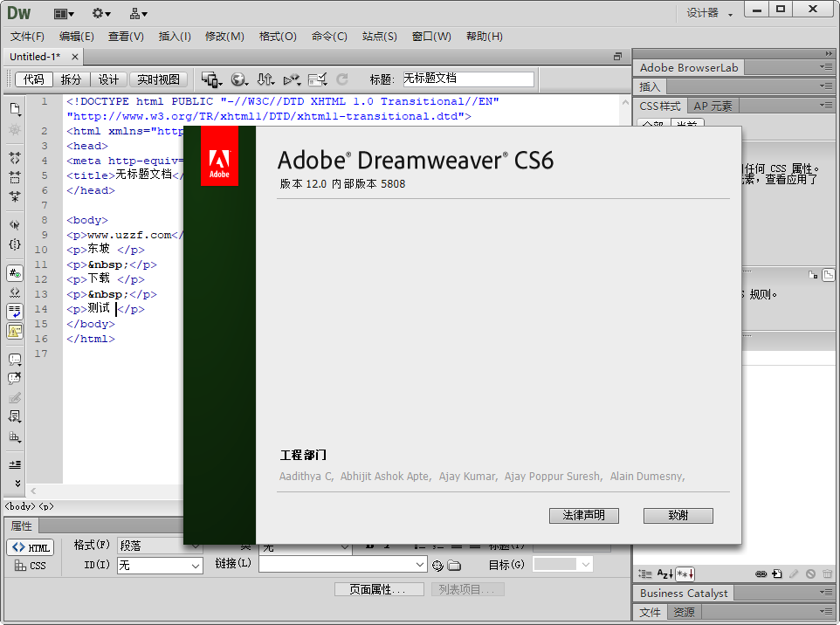Open the 文件(F) menu
Screen dimensions: 840x625
point(27,37)
